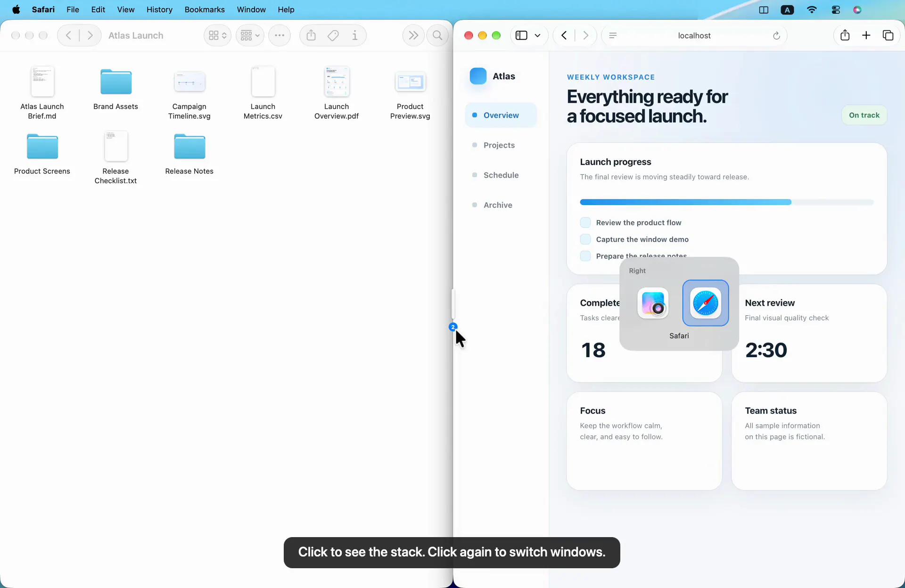The height and width of the screenshot is (588, 905).
Task: Click the Next review card
Action: click(809, 333)
